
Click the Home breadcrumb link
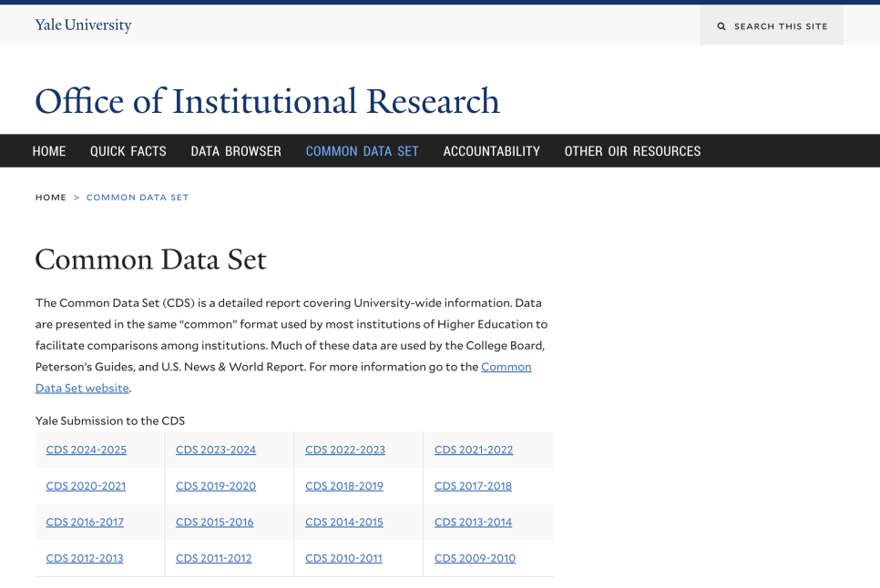point(51,198)
